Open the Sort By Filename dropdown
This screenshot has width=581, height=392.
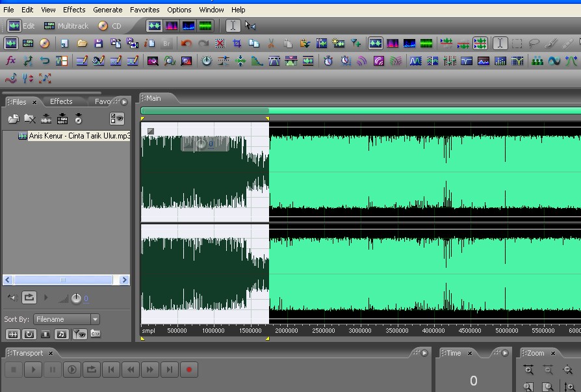66,319
